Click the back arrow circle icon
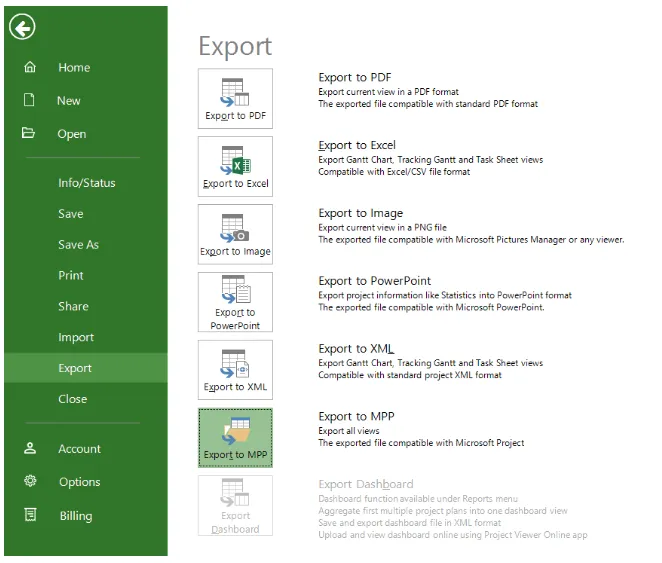662x563 pixels. click(x=22, y=27)
